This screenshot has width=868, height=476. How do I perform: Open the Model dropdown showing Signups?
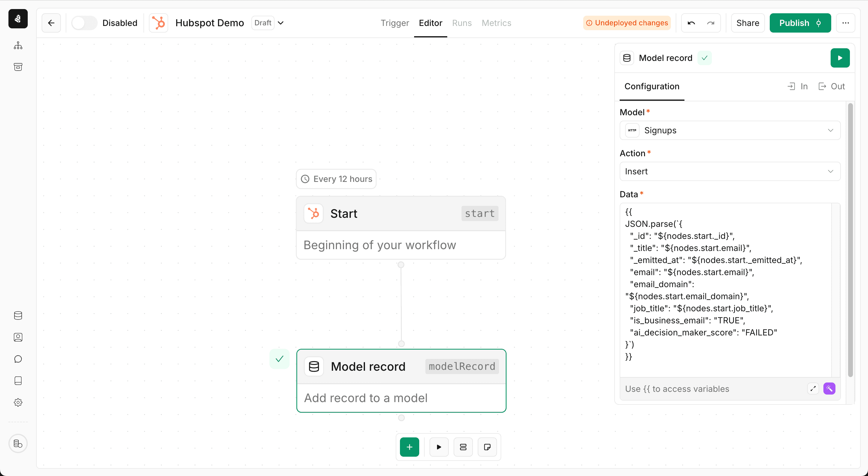click(x=730, y=130)
